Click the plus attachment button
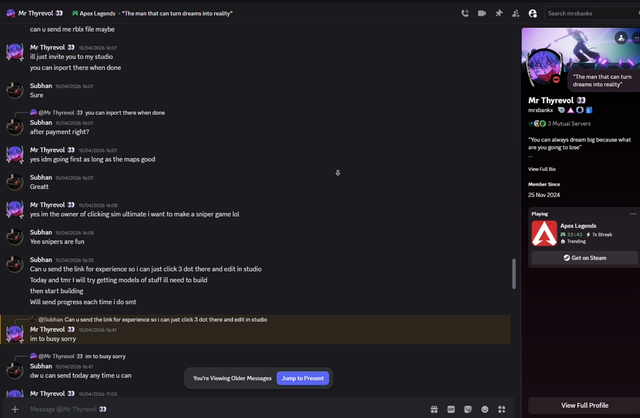Viewport: 640px width, 418px height. point(15,409)
